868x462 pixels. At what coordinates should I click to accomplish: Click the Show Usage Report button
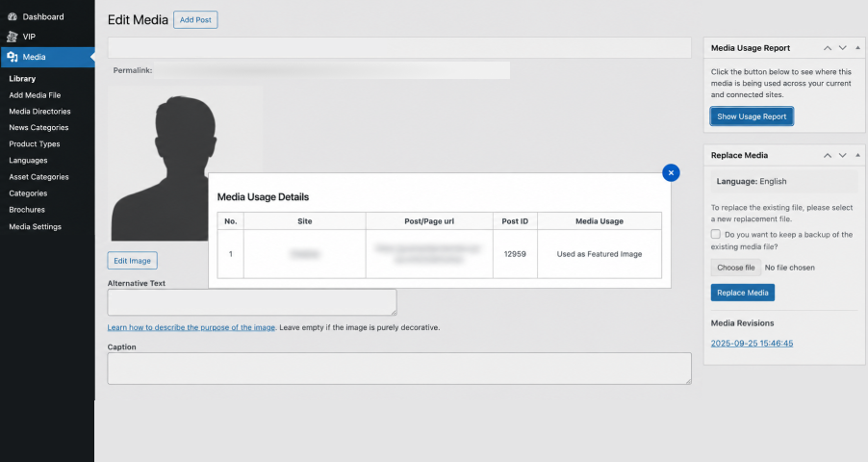pyautogui.click(x=752, y=116)
